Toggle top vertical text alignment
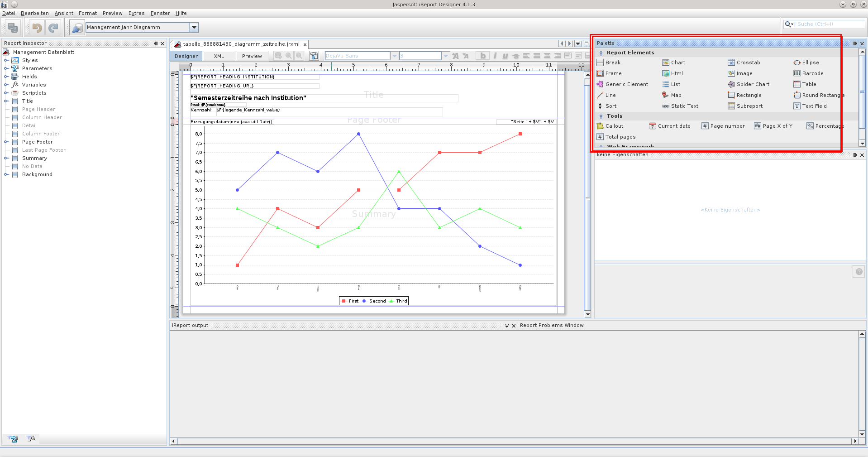868x457 pixels. [568, 56]
